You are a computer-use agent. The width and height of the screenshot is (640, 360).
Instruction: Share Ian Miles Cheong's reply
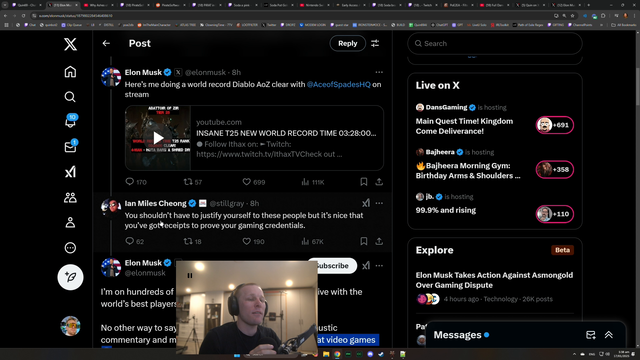click(379, 241)
